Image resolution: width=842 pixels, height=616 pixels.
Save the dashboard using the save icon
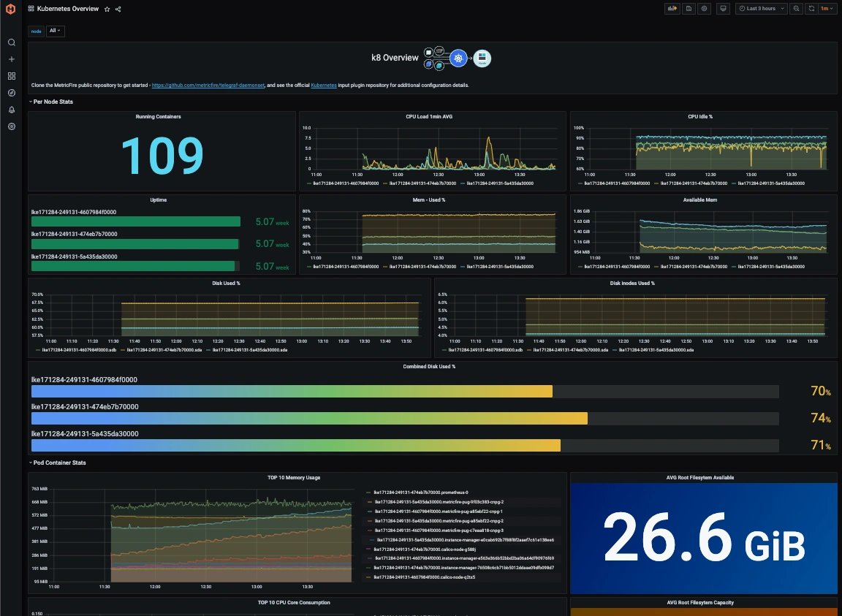tap(689, 9)
